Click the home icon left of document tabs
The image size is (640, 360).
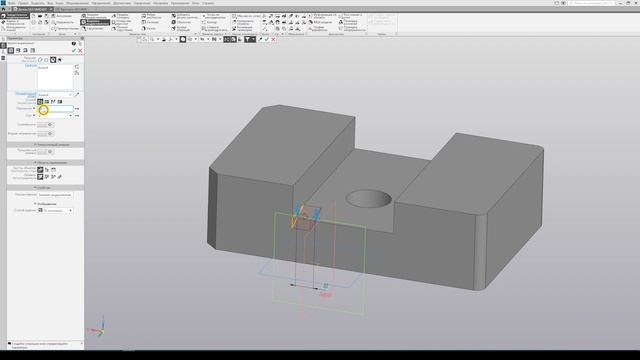[x=4, y=9]
